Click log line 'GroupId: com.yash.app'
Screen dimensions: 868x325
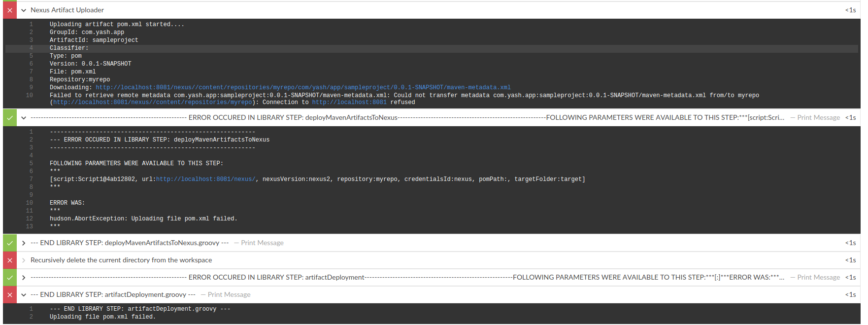point(87,32)
